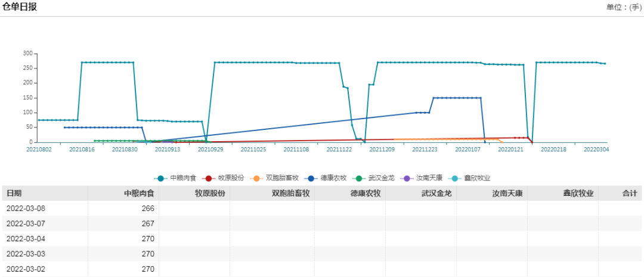The height and width of the screenshot is (277, 644).
Task: Click the 仓单日报 title
Action: [x=20, y=7]
